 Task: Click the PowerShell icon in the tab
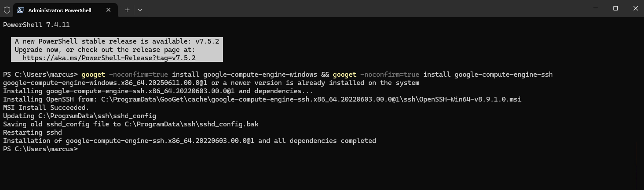(x=21, y=10)
